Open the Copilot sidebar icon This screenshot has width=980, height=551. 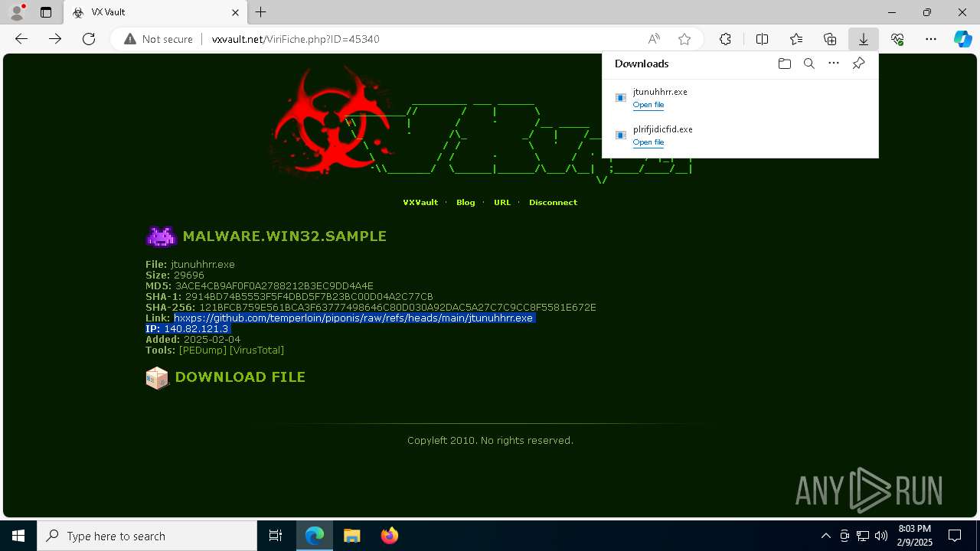tap(962, 39)
